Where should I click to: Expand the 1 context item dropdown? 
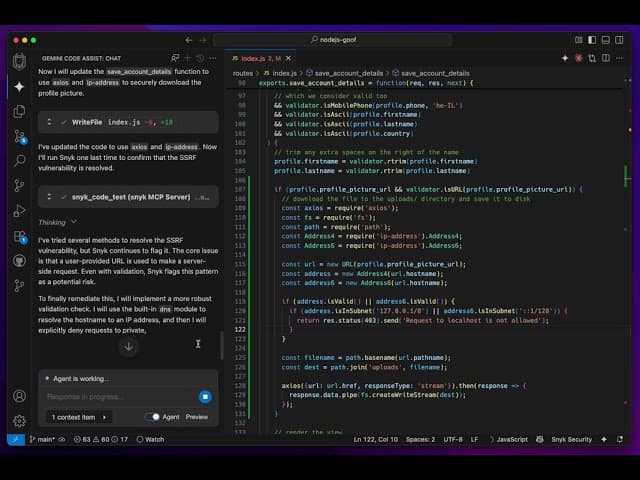pos(79,417)
